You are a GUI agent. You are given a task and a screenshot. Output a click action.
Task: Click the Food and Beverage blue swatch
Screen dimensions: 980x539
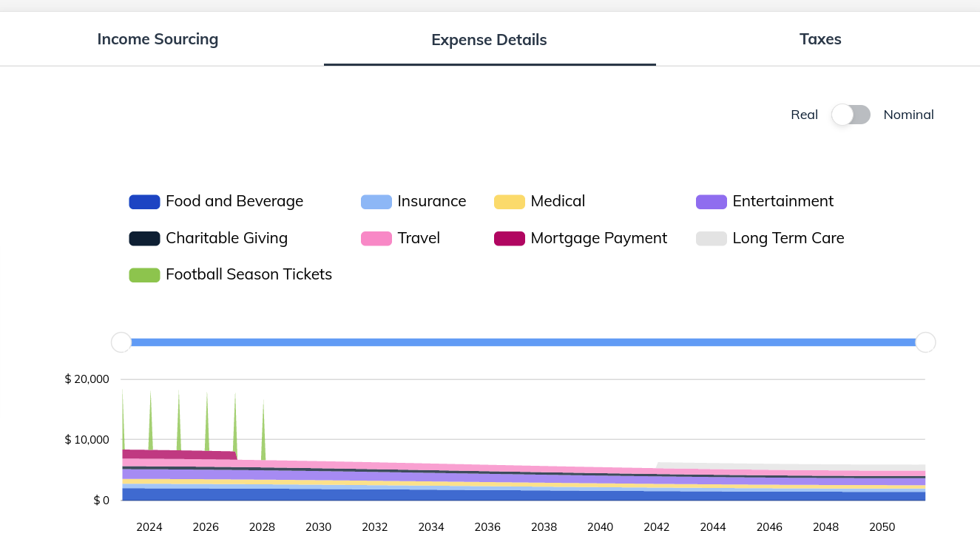tap(144, 202)
